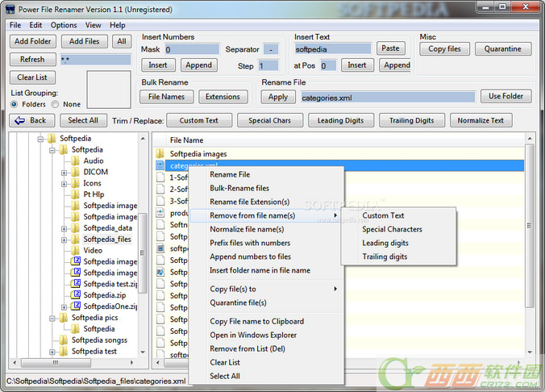Select None list grouping radio button

[55, 104]
